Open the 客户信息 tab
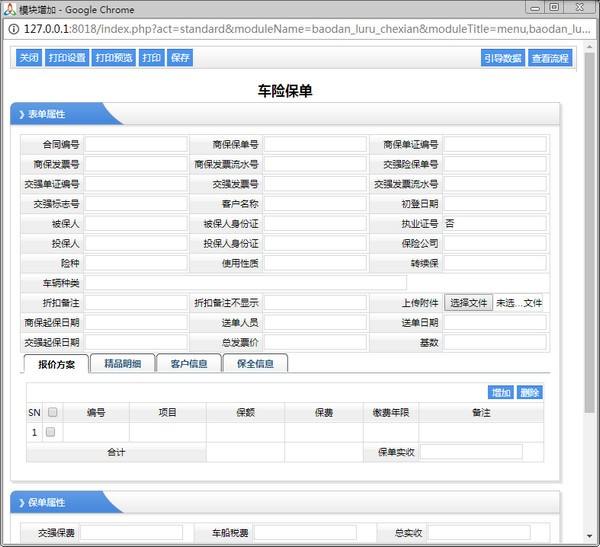The image size is (600, 547). (188, 363)
